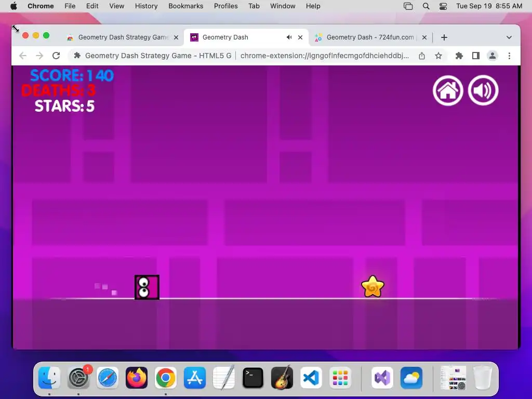
Task: Close the active Geometry Dash tab
Action: tap(300, 37)
